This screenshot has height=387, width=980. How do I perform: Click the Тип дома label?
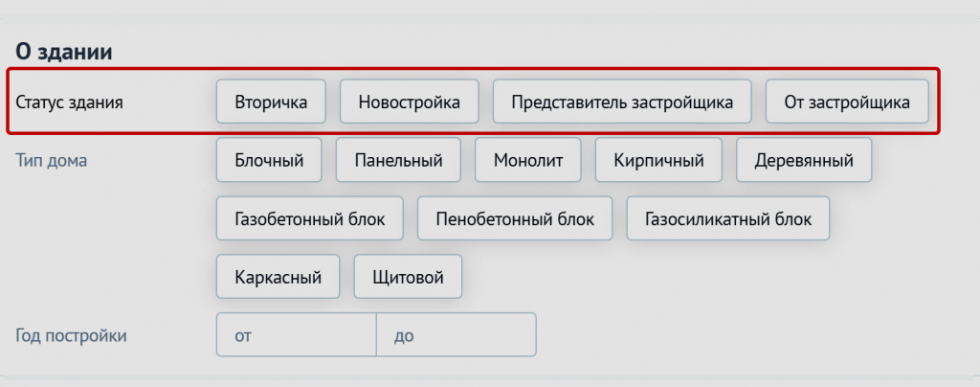[x=51, y=160]
